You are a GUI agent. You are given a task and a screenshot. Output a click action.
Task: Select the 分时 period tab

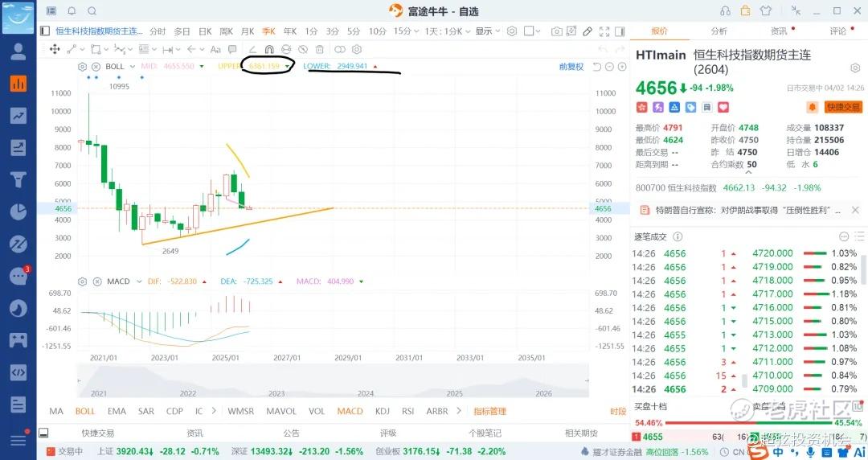(158, 31)
